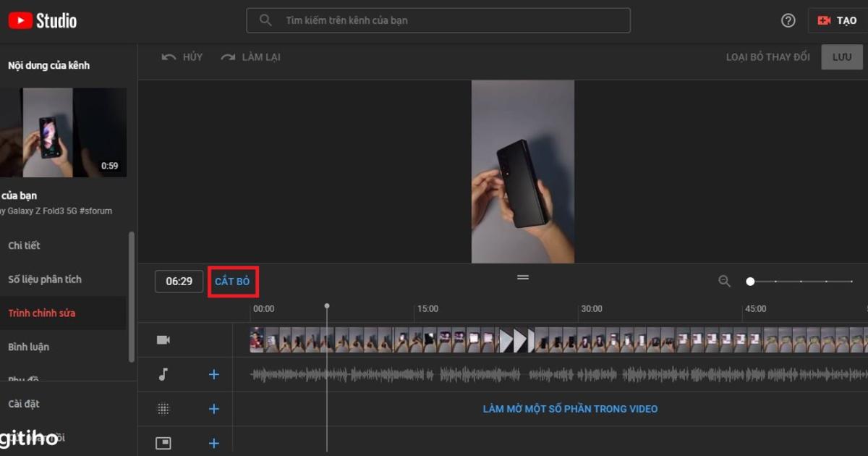
Task: Click the end screen track icon
Action: [x=163, y=442]
